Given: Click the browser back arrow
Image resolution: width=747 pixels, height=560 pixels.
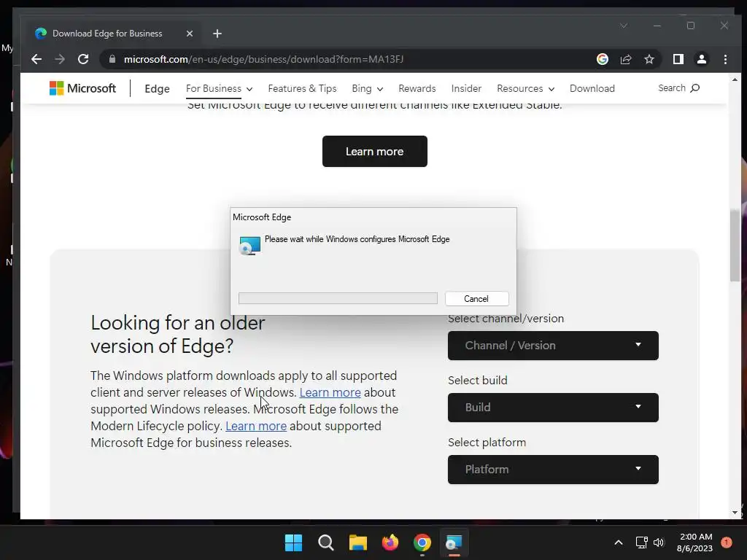Looking at the screenshot, I should [36, 59].
